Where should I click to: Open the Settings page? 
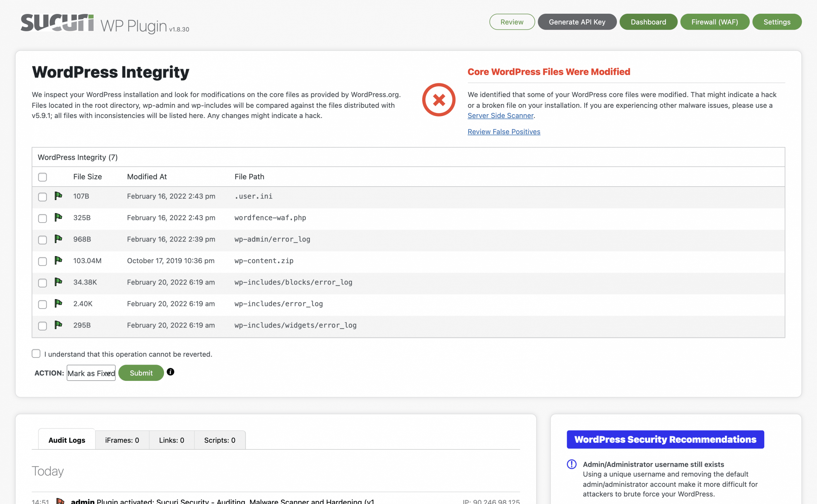777,22
